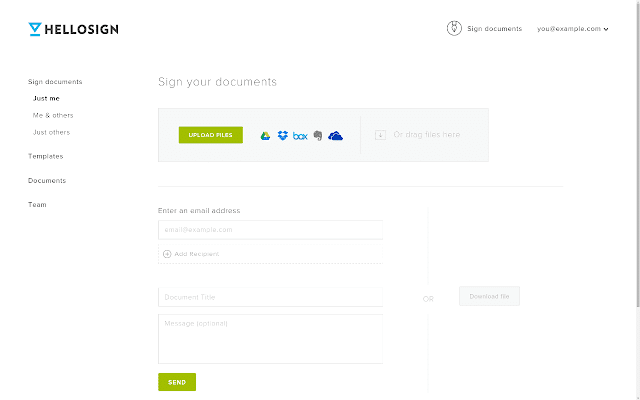Screen dimensions: 640x400
Task: Open the Team section
Action: pyautogui.click(x=37, y=204)
